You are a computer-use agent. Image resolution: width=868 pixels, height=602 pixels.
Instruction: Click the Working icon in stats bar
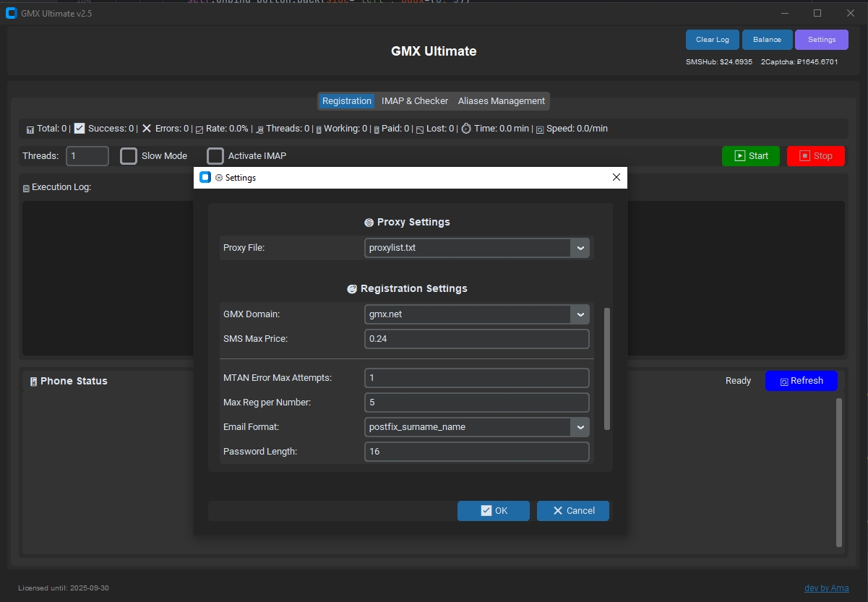[318, 129]
